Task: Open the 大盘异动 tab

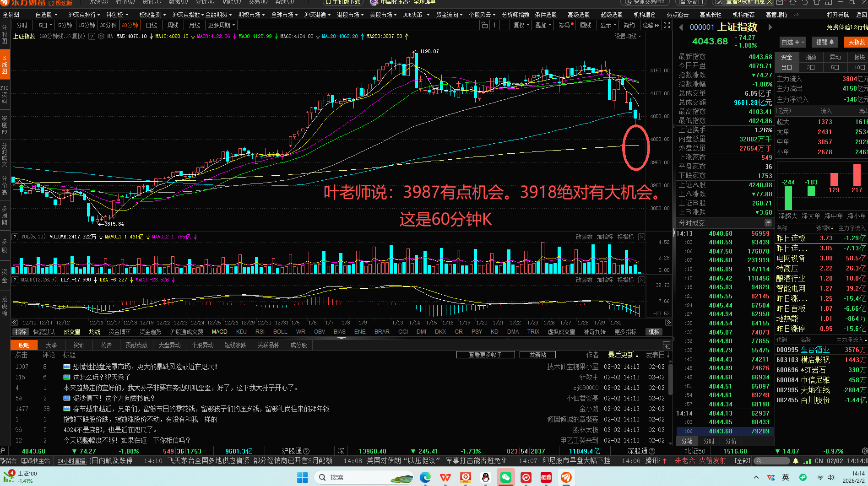Action: coord(169,345)
